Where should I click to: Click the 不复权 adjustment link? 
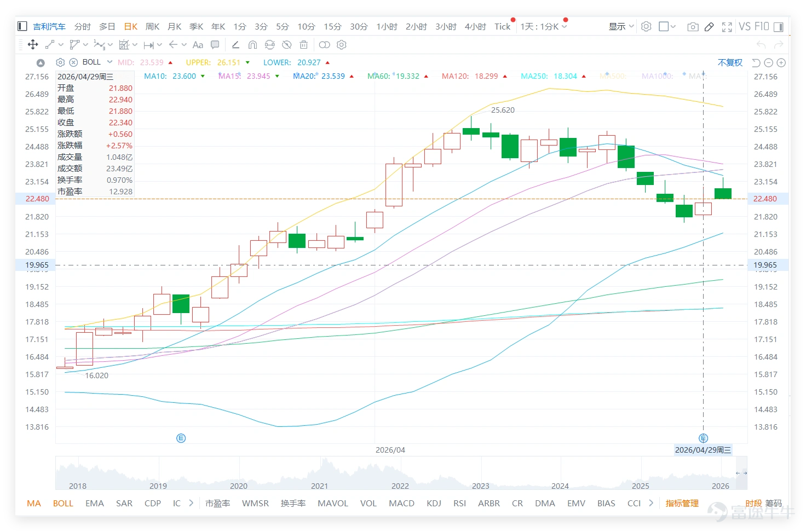[730, 62]
